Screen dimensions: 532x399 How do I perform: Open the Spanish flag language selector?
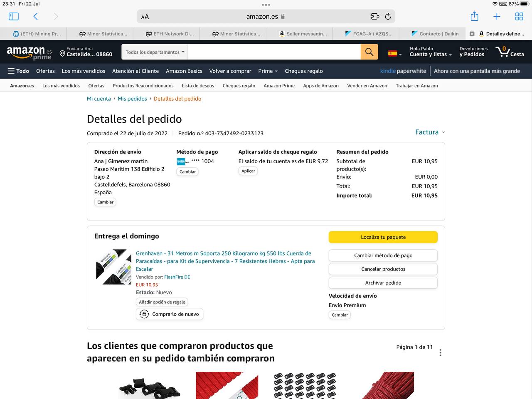394,53
